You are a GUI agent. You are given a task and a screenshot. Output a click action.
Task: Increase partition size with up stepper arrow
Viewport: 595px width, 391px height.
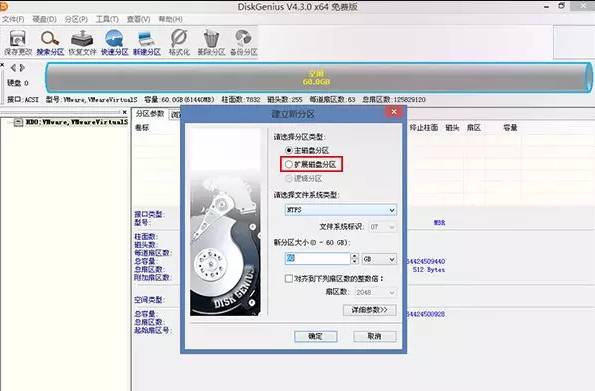[355, 256]
